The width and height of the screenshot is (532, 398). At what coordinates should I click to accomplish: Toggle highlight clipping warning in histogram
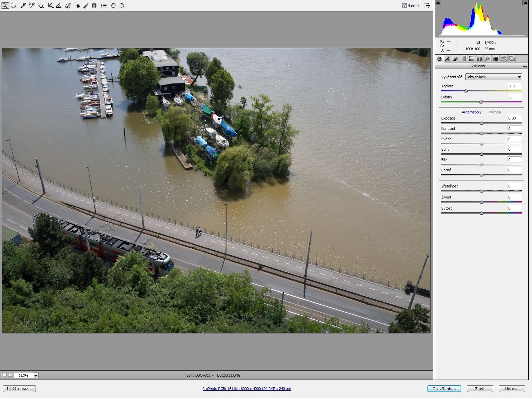(x=525, y=3)
